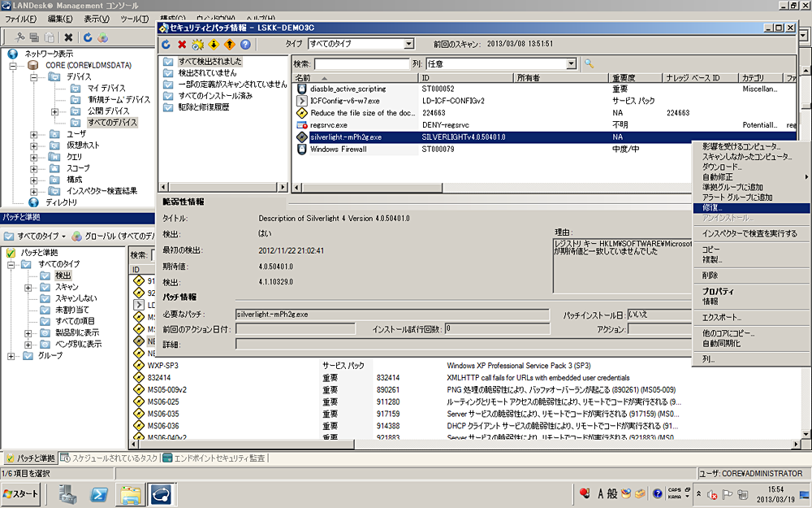Image resolution: width=812 pixels, height=508 pixels.
Task: Open the タイプ すべてのタイプ dropdown in patch window
Action: click(409, 44)
